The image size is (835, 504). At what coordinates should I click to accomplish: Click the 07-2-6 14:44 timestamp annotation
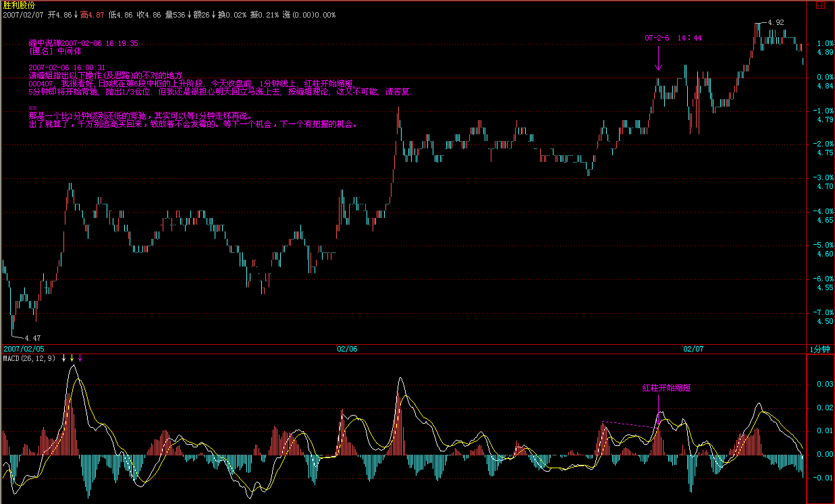pyautogui.click(x=672, y=38)
